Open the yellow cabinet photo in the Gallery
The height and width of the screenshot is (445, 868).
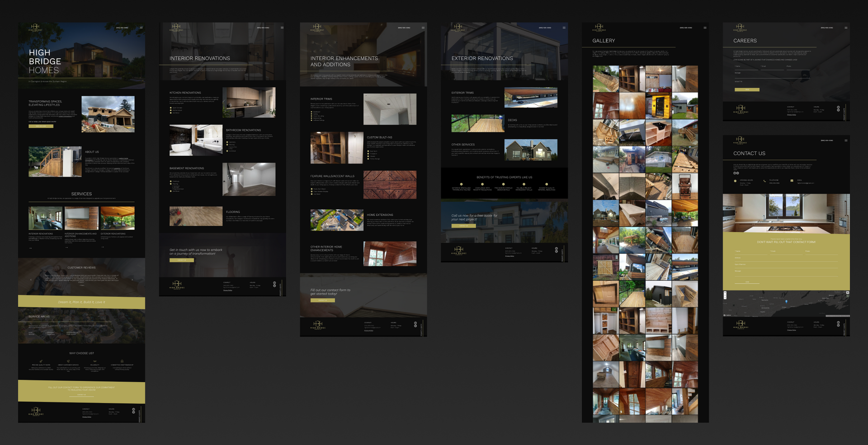click(659, 106)
